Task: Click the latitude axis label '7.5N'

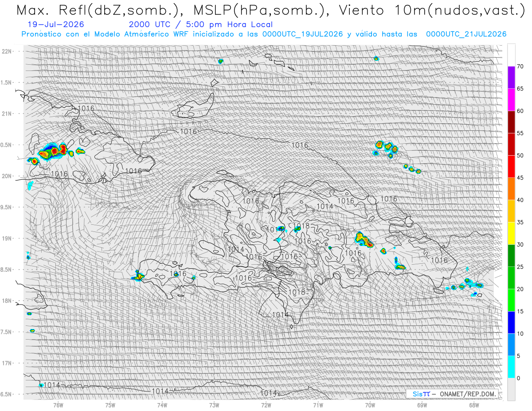Action: [7, 332]
